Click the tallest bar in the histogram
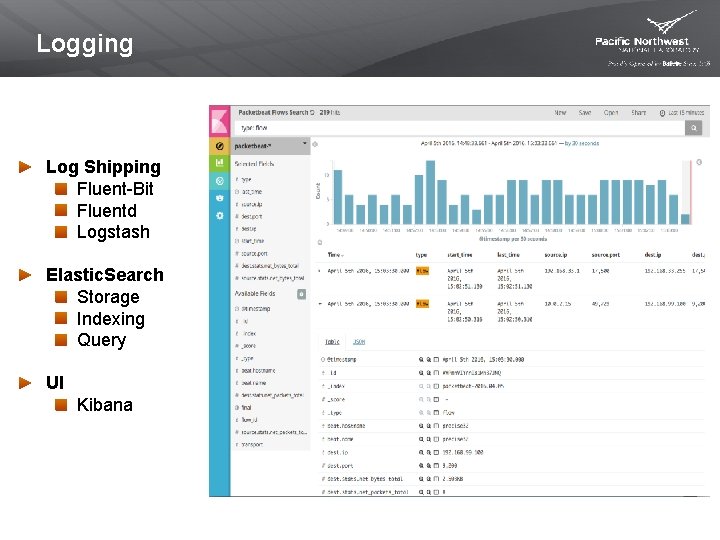 point(430,192)
